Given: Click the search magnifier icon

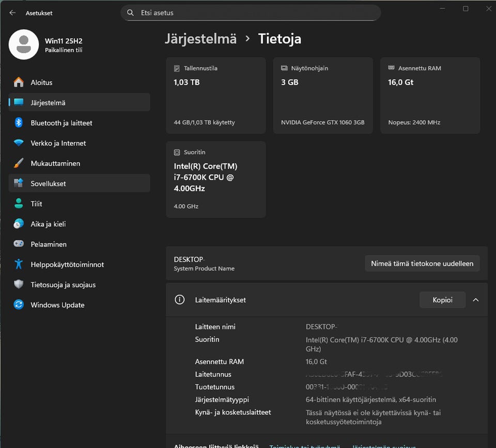Looking at the screenshot, I should pos(130,12).
